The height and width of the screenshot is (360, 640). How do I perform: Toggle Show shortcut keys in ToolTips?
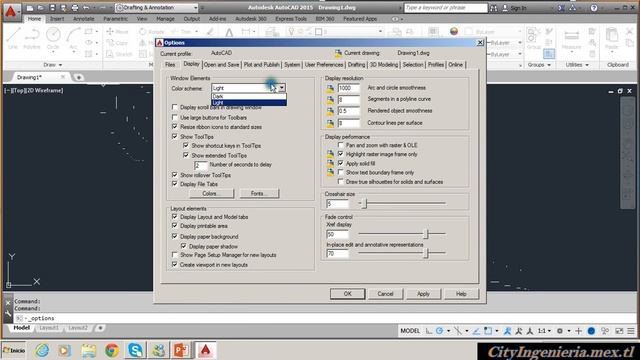click(186, 146)
